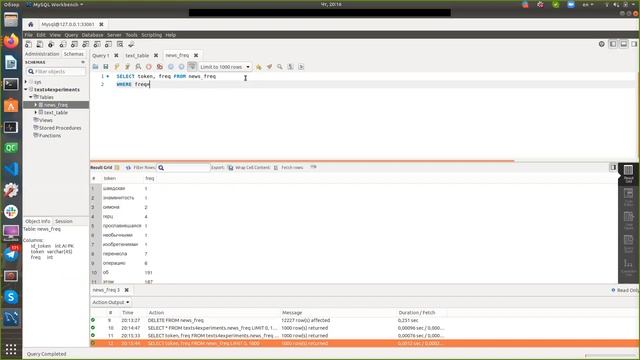The width and height of the screenshot is (640, 360).
Task: Open Session tab in info panel
Action: (64, 221)
